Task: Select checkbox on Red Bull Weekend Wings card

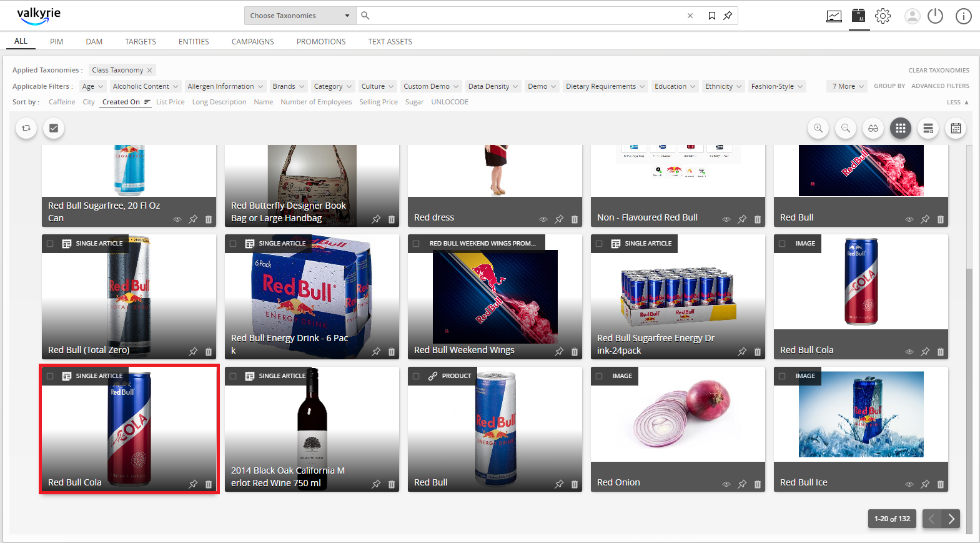Action: pyautogui.click(x=416, y=244)
